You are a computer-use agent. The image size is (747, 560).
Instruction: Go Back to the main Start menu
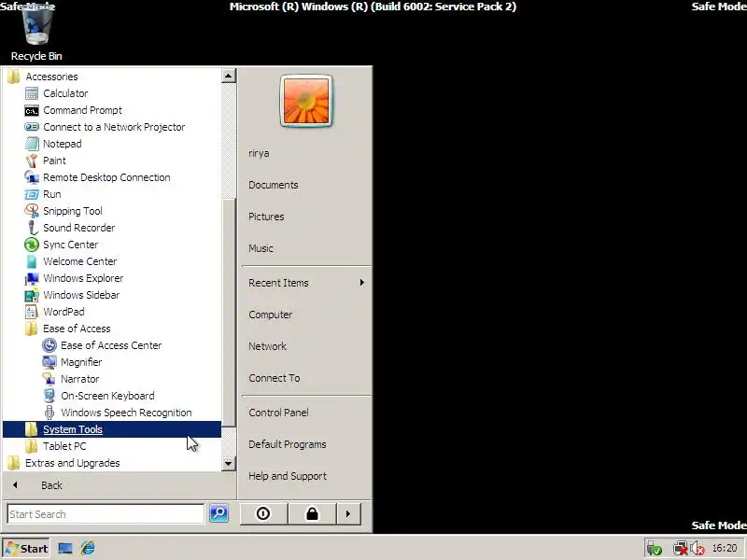[120, 485]
